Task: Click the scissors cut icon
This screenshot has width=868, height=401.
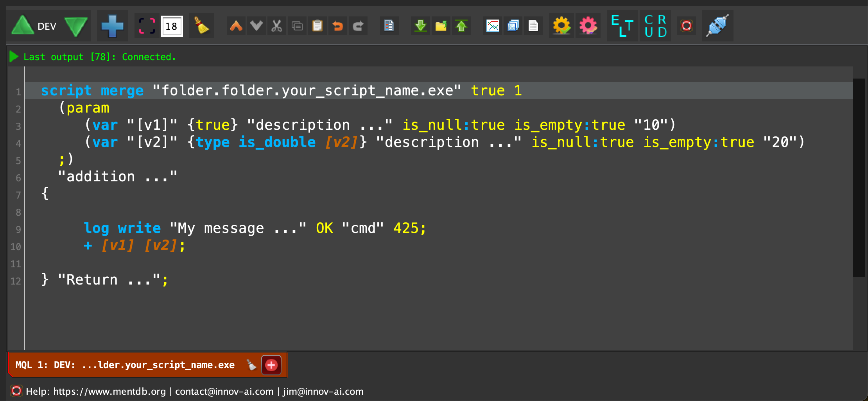Action: coord(277,26)
